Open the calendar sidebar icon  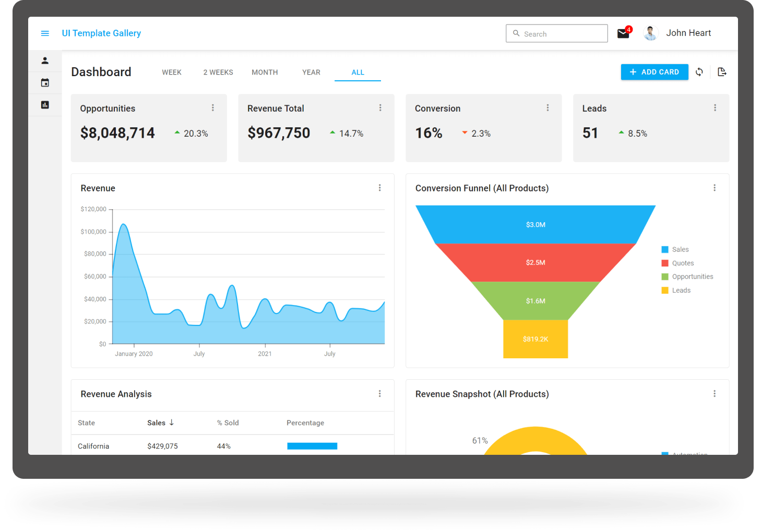[45, 83]
